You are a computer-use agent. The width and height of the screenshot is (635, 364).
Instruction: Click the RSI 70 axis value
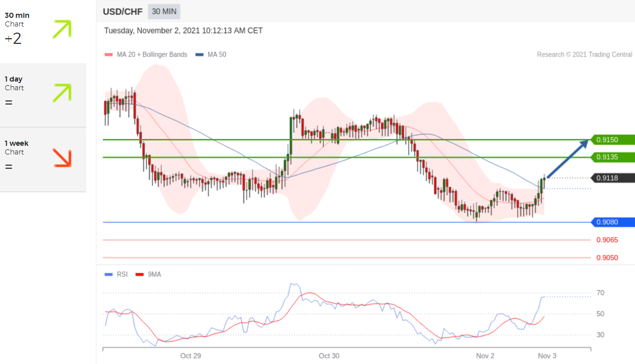click(600, 293)
